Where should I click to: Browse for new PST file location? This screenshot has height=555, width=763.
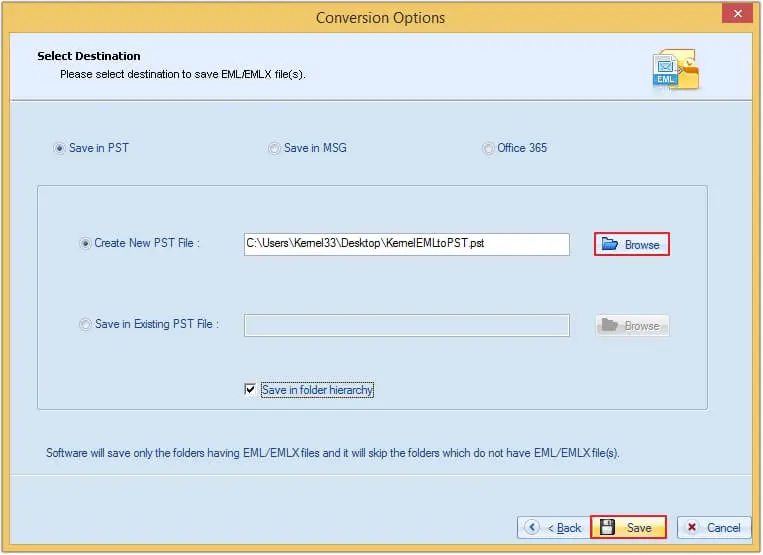pyautogui.click(x=631, y=244)
